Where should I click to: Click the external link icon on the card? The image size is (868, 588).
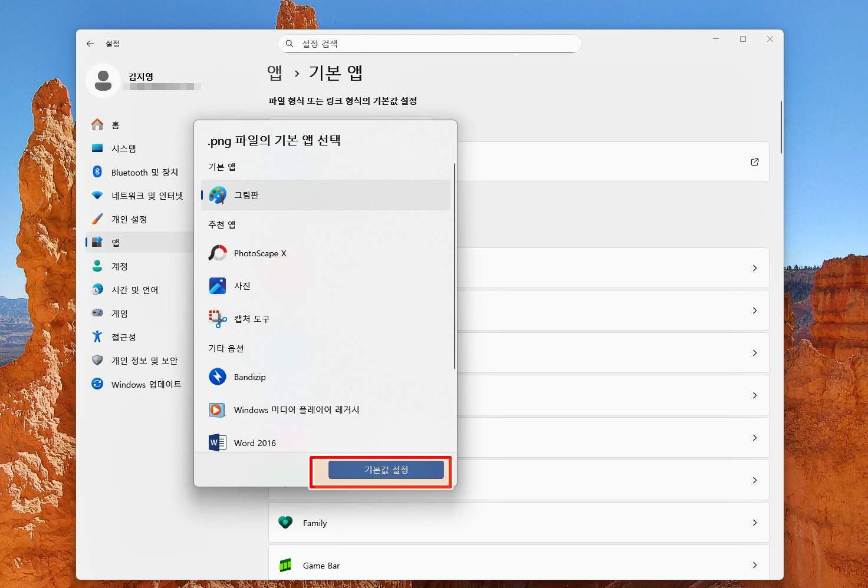755,162
